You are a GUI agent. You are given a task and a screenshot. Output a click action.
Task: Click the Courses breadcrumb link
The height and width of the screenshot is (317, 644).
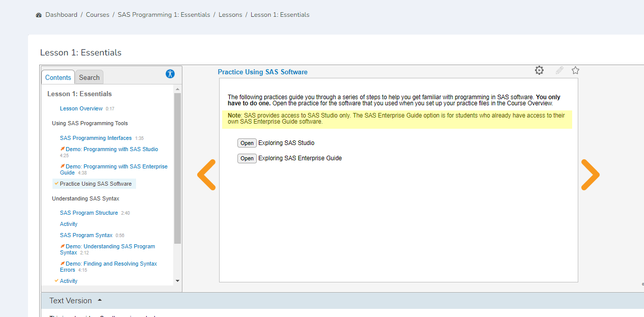[x=97, y=15]
